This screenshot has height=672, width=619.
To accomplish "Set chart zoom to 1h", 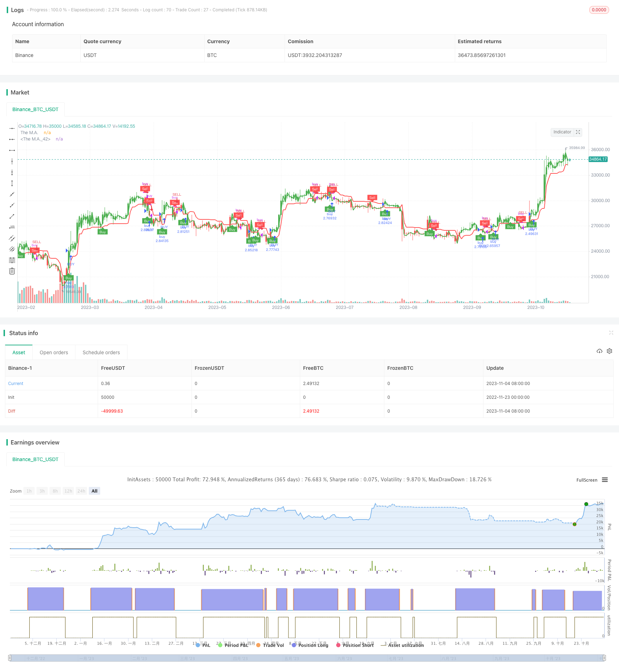I will tap(29, 491).
